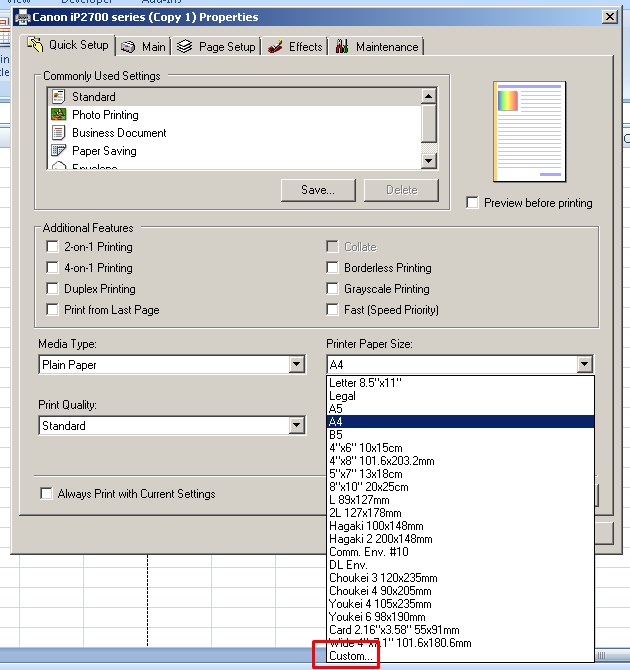Viewport: 630px width, 670px height.
Task: Click the Business Document icon
Action: coord(59,132)
